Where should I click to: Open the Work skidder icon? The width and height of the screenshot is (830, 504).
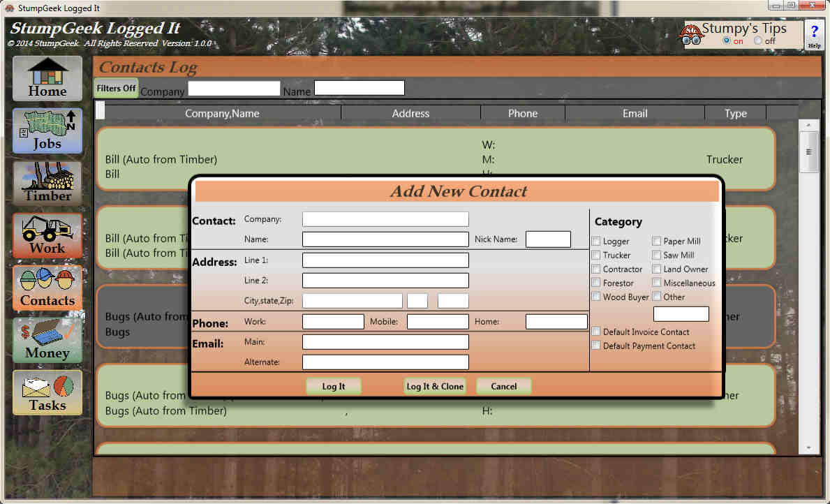coord(47,235)
